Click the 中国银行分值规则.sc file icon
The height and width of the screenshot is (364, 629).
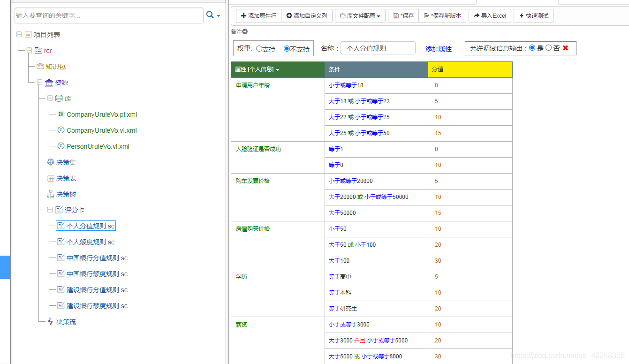tap(61, 258)
